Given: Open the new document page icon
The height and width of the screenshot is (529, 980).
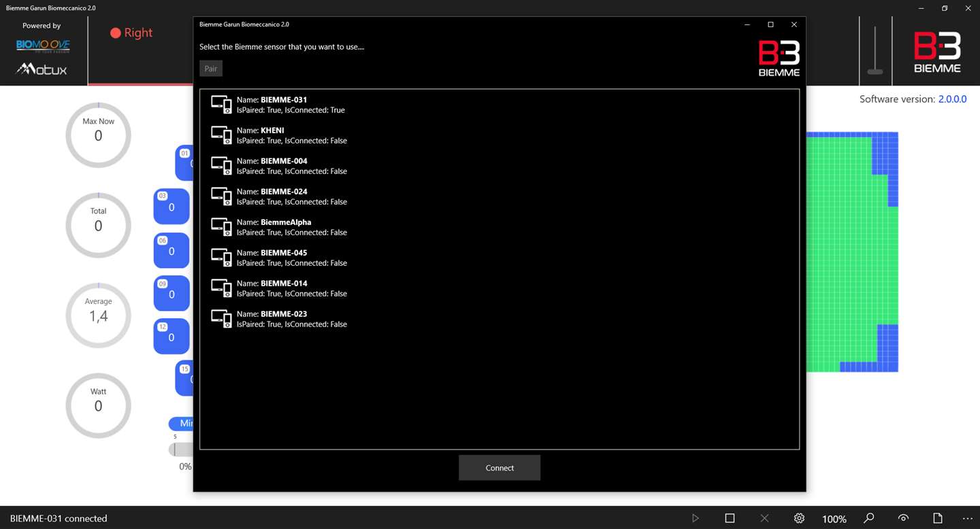Looking at the screenshot, I should [x=938, y=518].
